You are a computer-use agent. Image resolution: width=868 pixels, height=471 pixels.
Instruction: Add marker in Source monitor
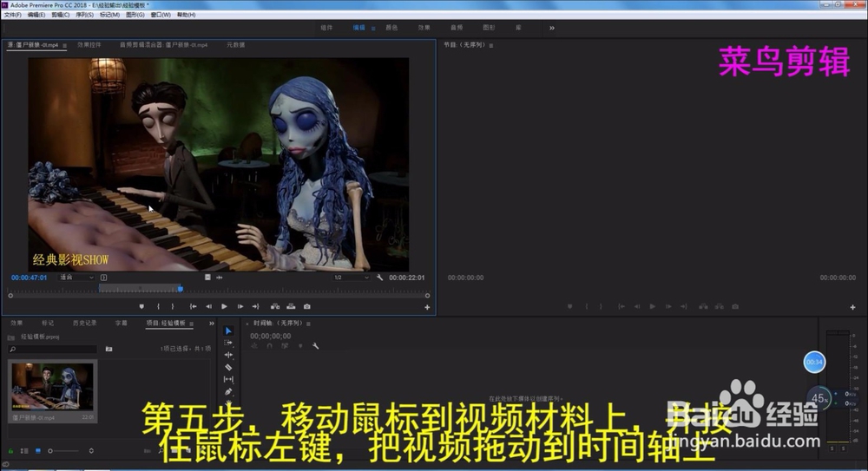coord(141,306)
